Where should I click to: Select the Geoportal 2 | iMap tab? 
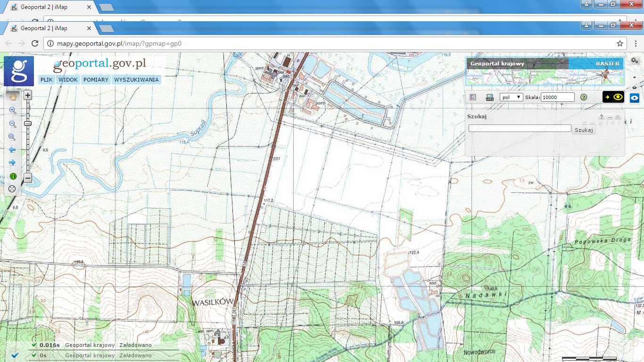tap(50, 28)
